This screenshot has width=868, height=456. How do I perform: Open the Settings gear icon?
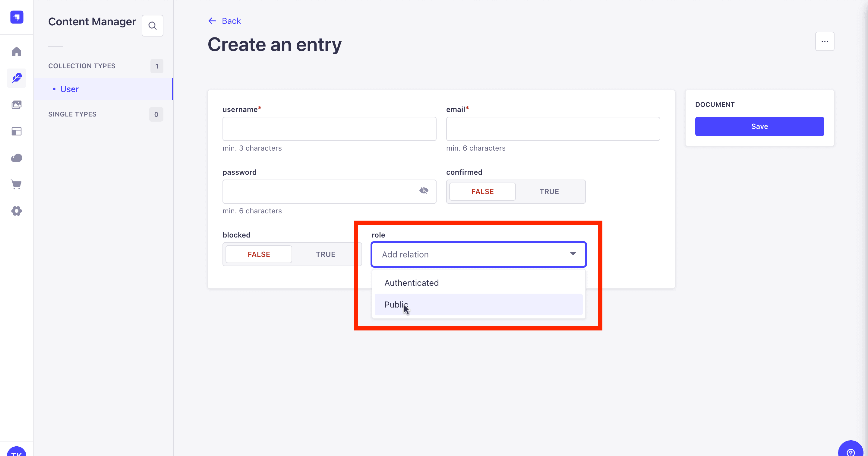(x=17, y=211)
